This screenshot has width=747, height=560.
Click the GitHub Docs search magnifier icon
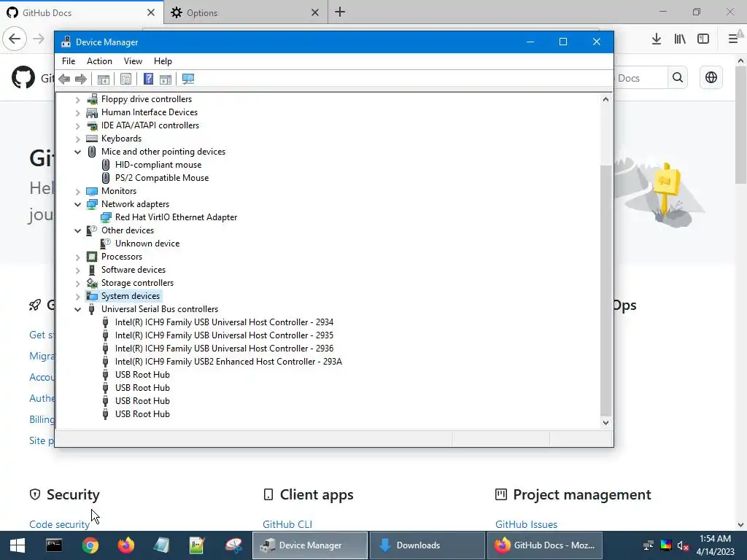pos(678,77)
